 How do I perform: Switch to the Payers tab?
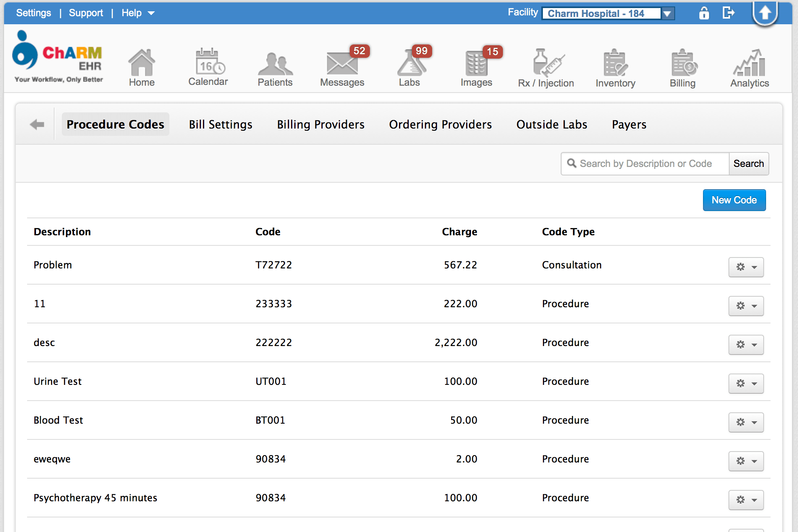[x=629, y=125]
